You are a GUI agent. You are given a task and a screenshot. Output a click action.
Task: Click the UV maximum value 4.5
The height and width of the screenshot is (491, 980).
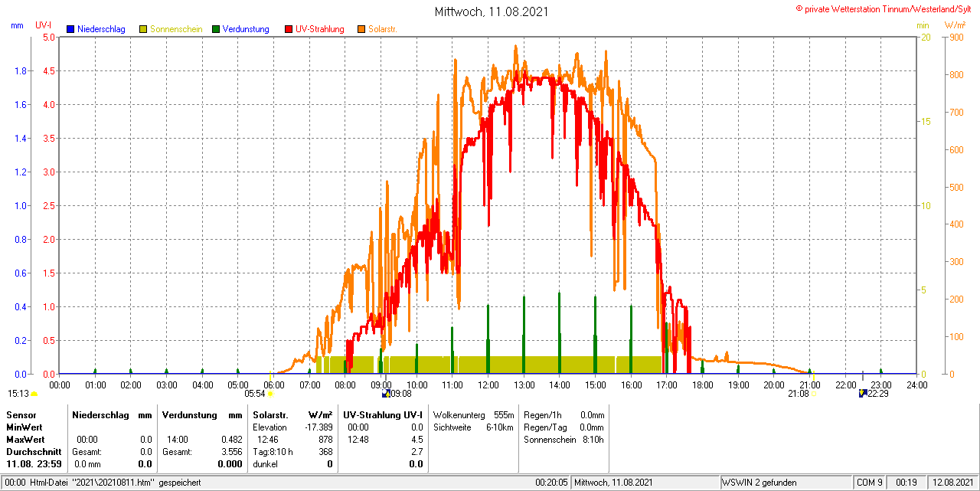point(416,440)
